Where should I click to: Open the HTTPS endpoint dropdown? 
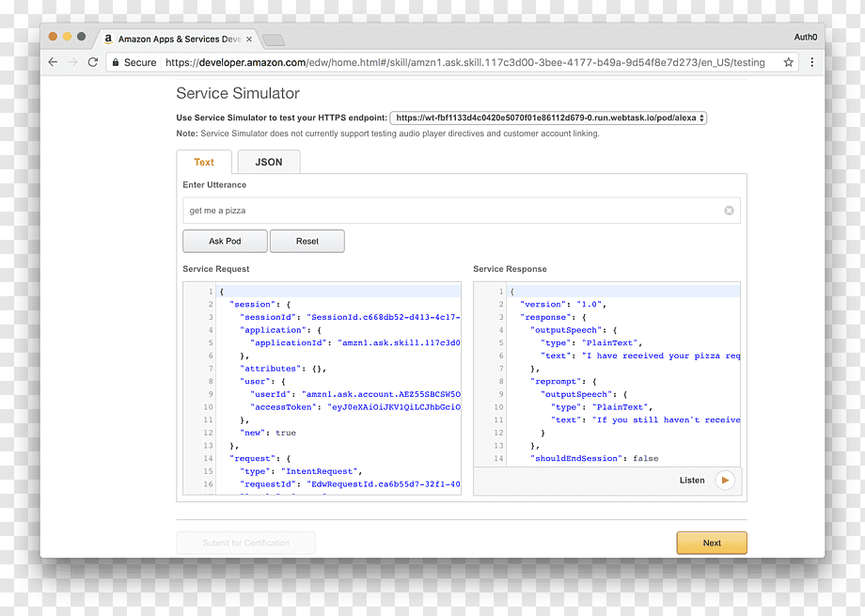point(548,118)
